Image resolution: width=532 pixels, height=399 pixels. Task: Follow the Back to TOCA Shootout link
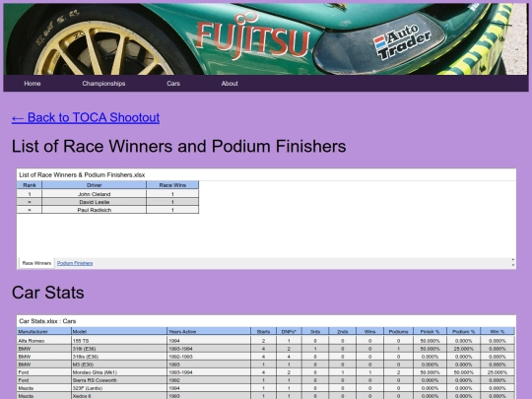(86, 117)
